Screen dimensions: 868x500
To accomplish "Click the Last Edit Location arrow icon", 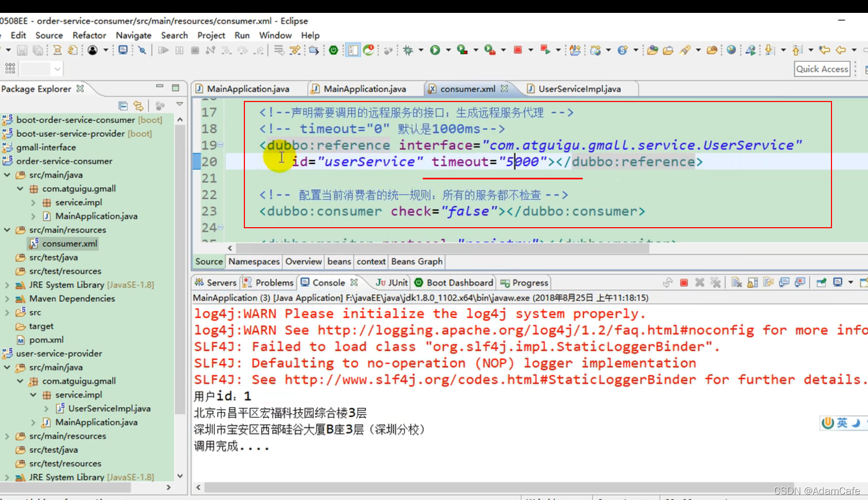I will pos(824,50).
